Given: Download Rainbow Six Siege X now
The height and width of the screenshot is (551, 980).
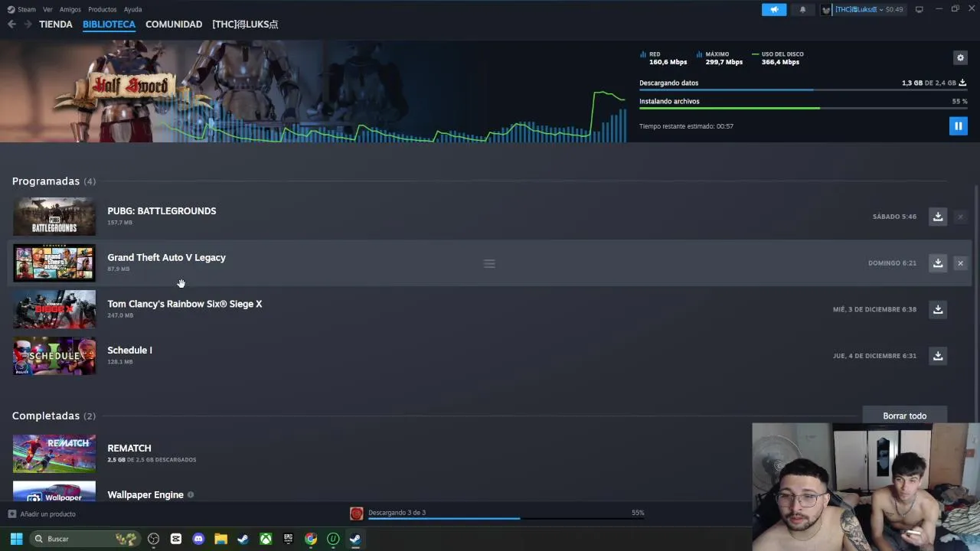Looking at the screenshot, I should [937, 309].
